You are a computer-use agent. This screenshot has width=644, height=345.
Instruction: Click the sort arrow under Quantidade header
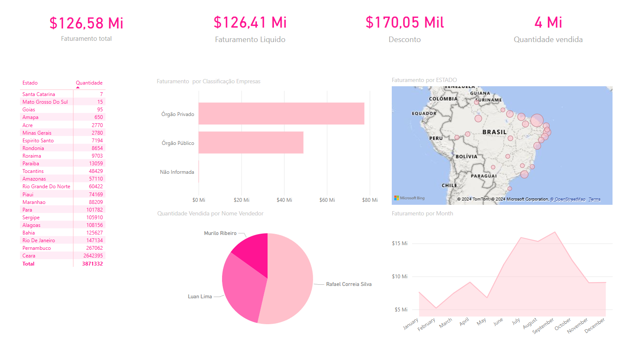[x=77, y=87]
